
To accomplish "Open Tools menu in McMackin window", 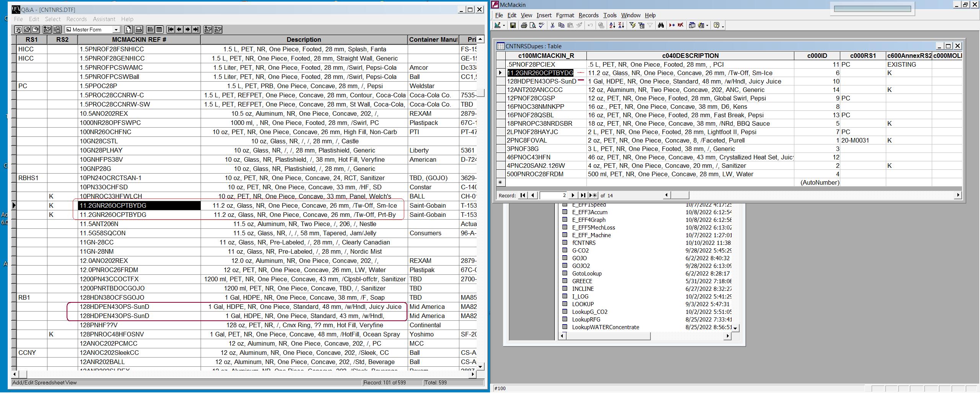I will pyautogui.click(x=610, y=15).
